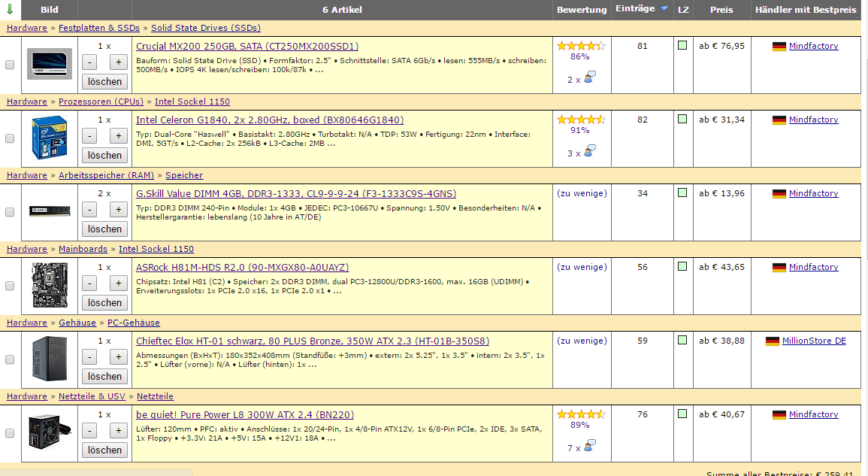Viewport: 868px width, 476px height.
Task: Open be quiet! power supply thumbnail
Action: tap(50, 433)
